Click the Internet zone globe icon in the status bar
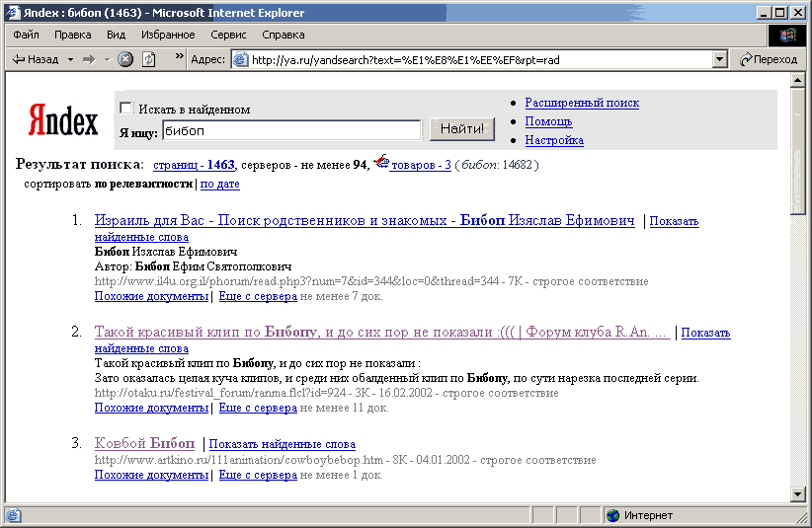Viewport: 812px width, 528px height. pyautogui.click(x=613, y=515)
